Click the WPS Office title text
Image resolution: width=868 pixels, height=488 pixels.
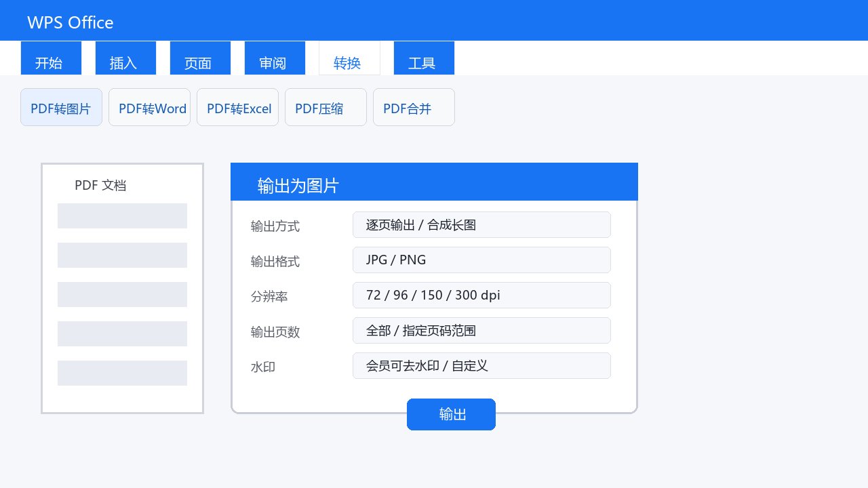click(x=71, y=22)
